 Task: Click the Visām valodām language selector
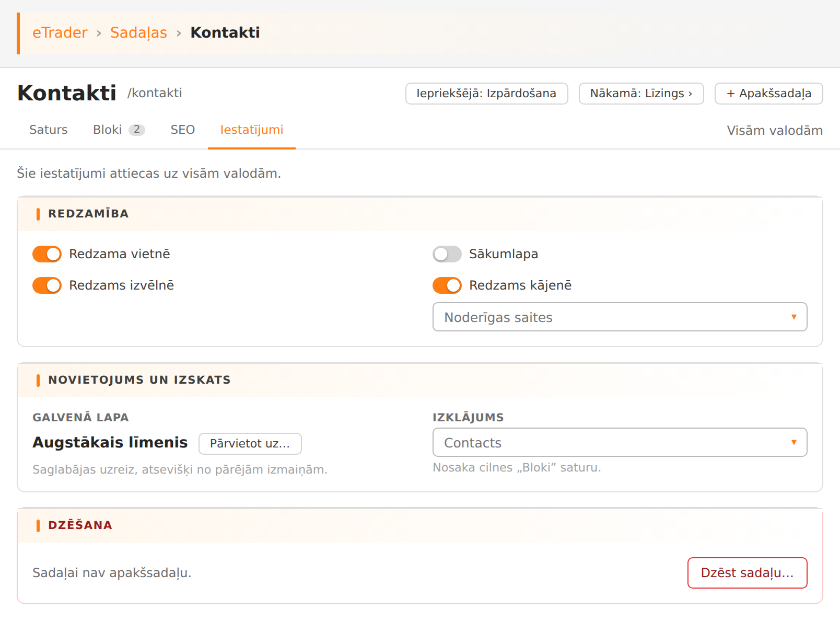click(775, 130)
